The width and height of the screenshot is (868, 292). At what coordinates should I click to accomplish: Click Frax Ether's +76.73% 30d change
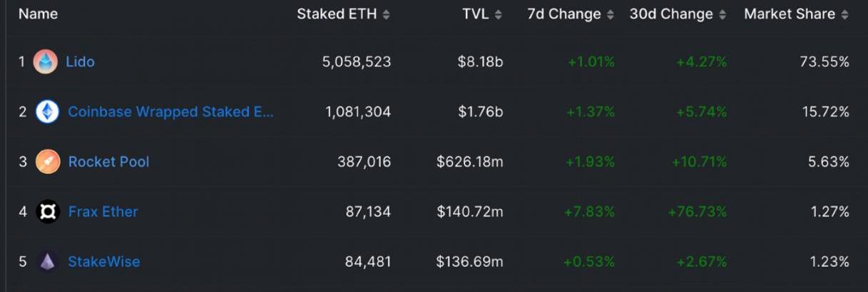pos(697,212)
